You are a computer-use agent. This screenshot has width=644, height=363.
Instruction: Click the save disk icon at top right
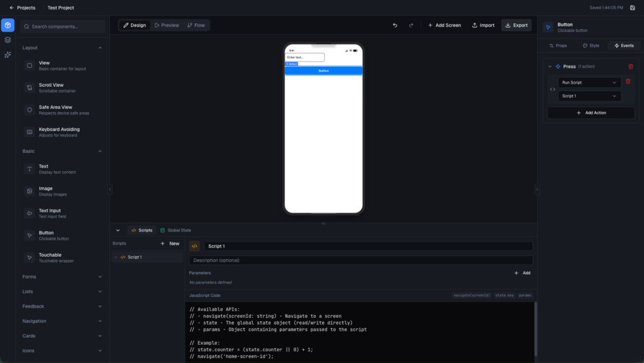pyautogui.click(x=632, y=8)
